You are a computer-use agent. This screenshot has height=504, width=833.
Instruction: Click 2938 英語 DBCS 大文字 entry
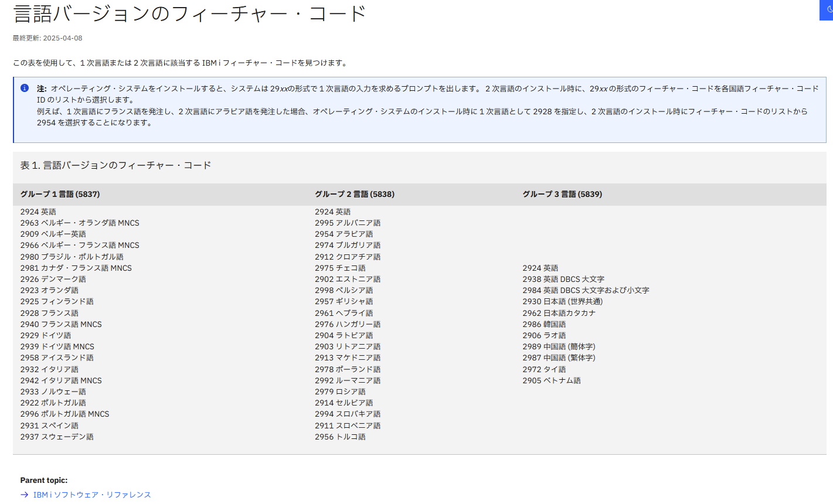563,279
